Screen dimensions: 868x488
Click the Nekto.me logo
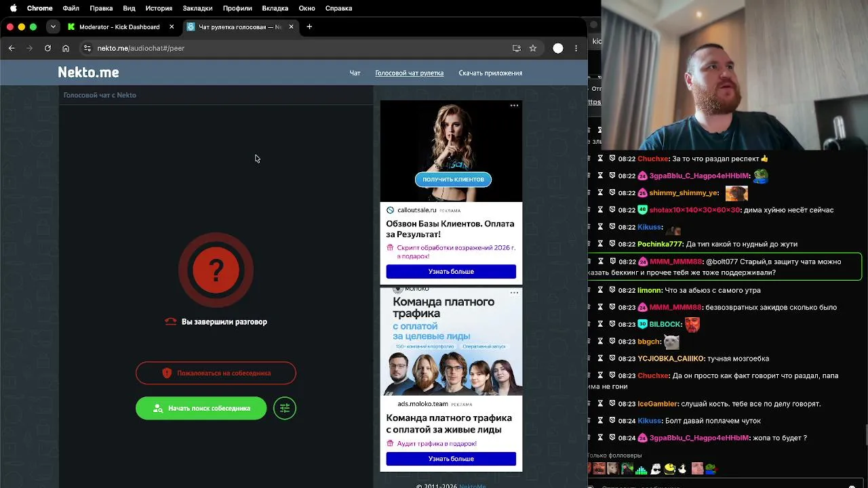click(x=88, y=73)
